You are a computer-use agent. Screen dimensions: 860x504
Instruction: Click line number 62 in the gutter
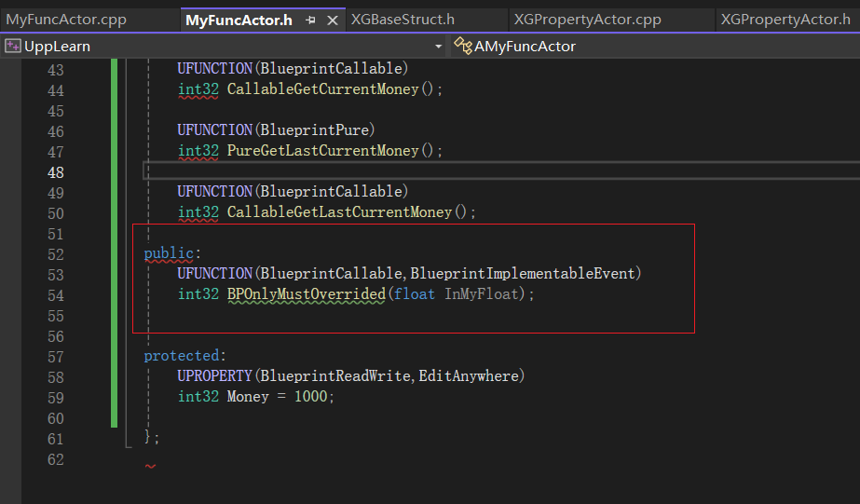coord(55,459)
